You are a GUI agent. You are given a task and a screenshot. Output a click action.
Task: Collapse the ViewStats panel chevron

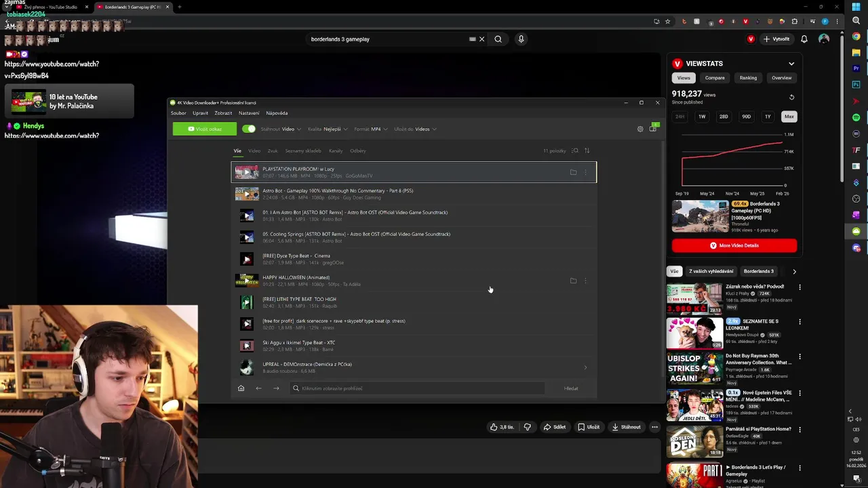[x=791, y=64]
